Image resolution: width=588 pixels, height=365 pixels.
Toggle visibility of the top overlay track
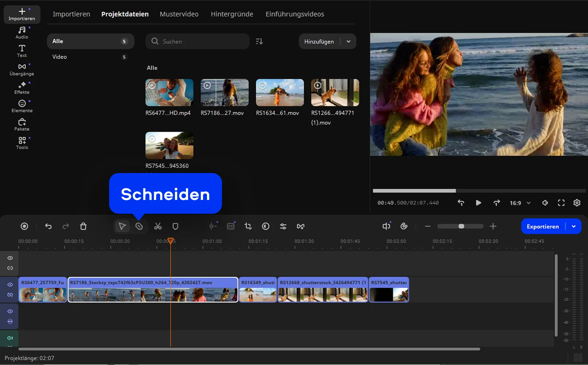coord(10,258)
